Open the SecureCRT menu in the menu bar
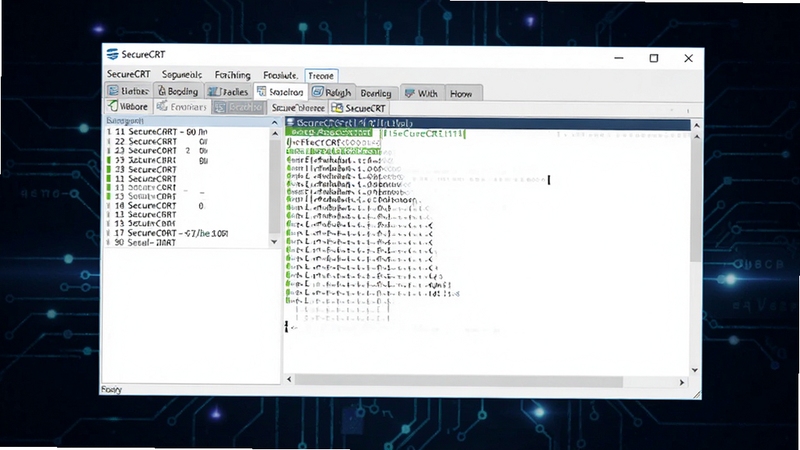This screenshot has height=450, width=800. (x=129, y=74)
